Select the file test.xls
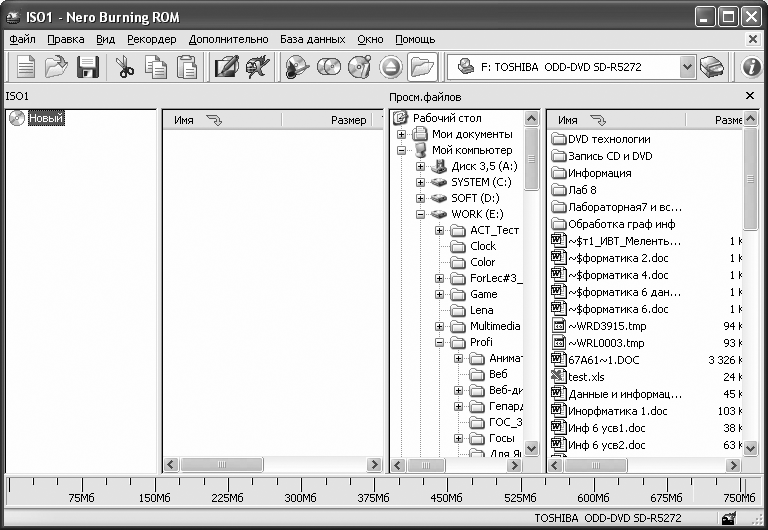The image size is (768, 530). pyautogui.click(x=586, y=377)
